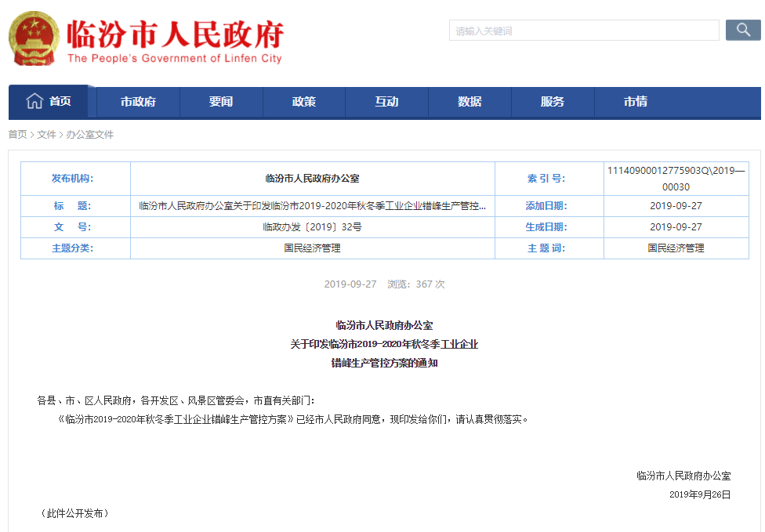The width and height of the screenshot is (765, 532).
Task: Click the 首页 breadcrumb link
Action: tap(17, 135)
